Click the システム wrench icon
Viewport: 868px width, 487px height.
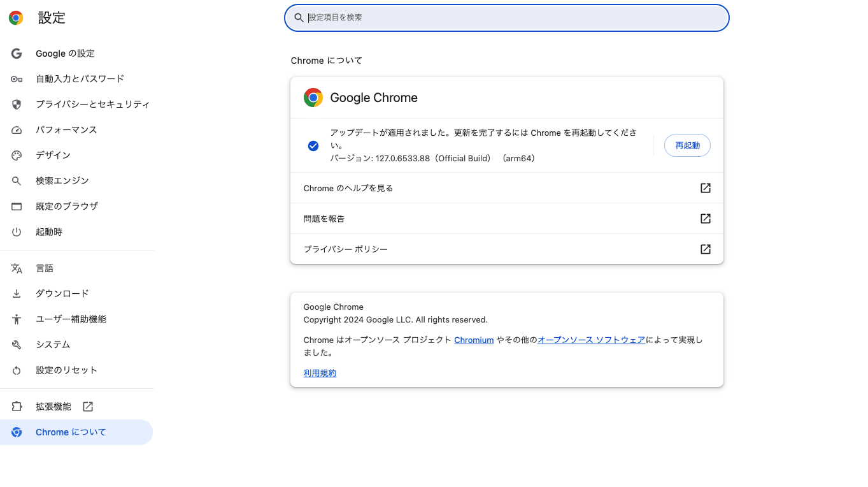click(17, 344)
